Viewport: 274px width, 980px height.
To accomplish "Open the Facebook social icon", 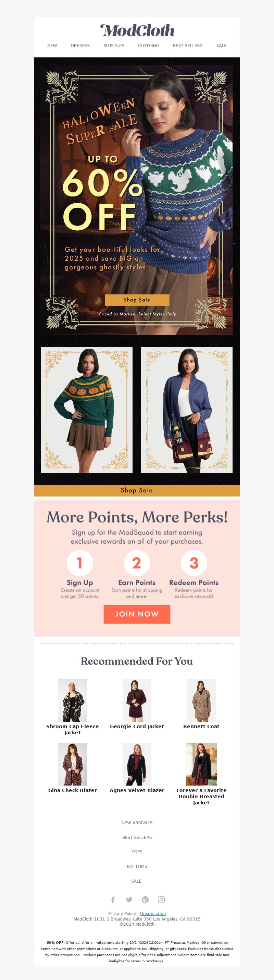I will click(x=113, y=899).
